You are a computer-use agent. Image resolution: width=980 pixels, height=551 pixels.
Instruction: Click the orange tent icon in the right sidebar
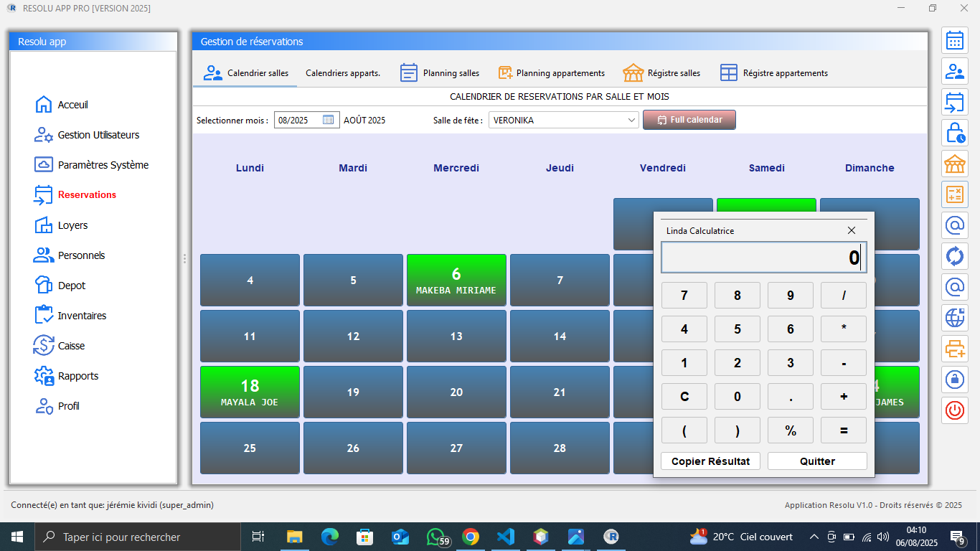click(x=954, y=164)
